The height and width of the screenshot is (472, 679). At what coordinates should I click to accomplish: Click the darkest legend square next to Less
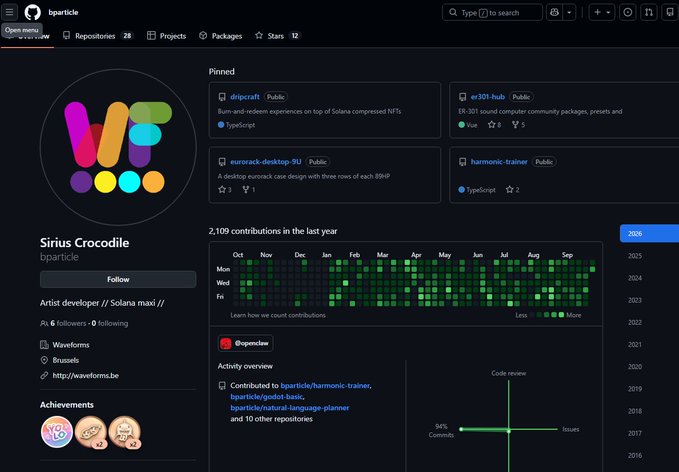(532, 315)
